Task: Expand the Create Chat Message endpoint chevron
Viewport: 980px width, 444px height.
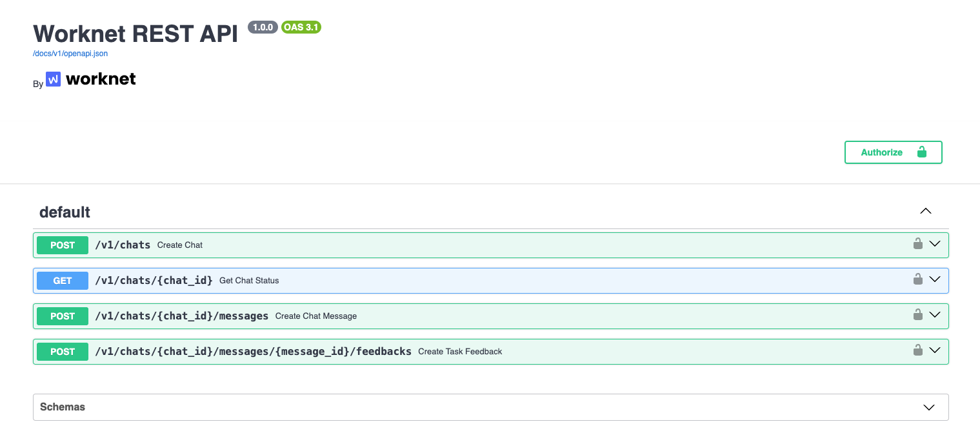Action: [935, 315]
